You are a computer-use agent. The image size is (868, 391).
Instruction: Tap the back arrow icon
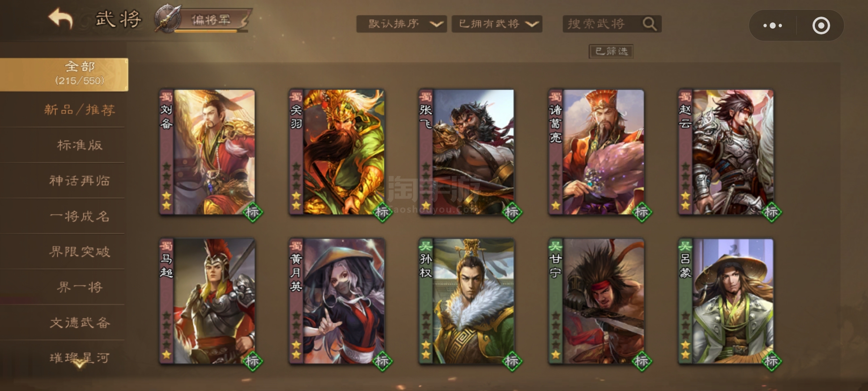[60, 18]
